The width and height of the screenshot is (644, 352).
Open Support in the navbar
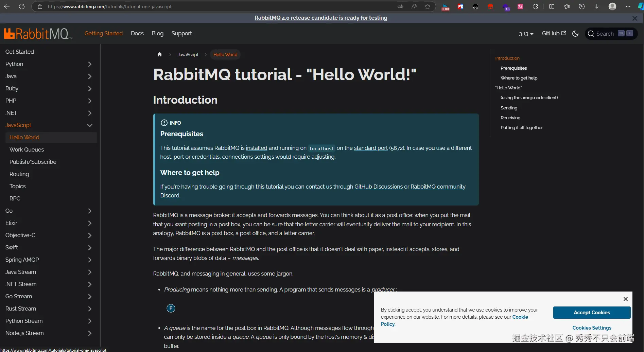(x=181, y=33)
